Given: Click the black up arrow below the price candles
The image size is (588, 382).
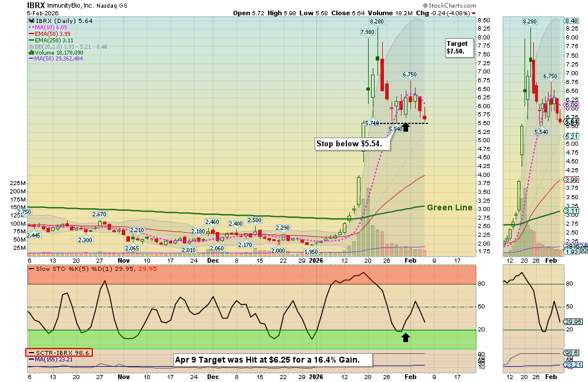Looking at the screenshot, I should coord(405,126).
